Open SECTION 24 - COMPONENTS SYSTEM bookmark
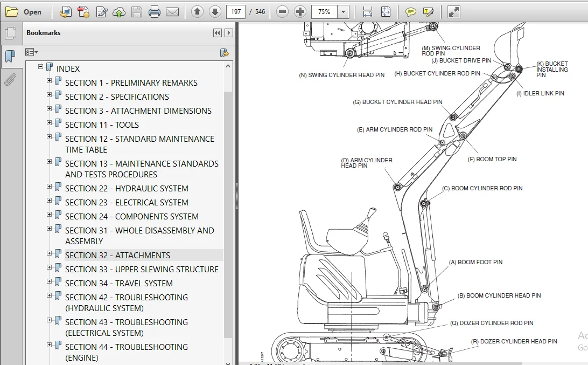The image size is (588, 365). tap(131, 216)
